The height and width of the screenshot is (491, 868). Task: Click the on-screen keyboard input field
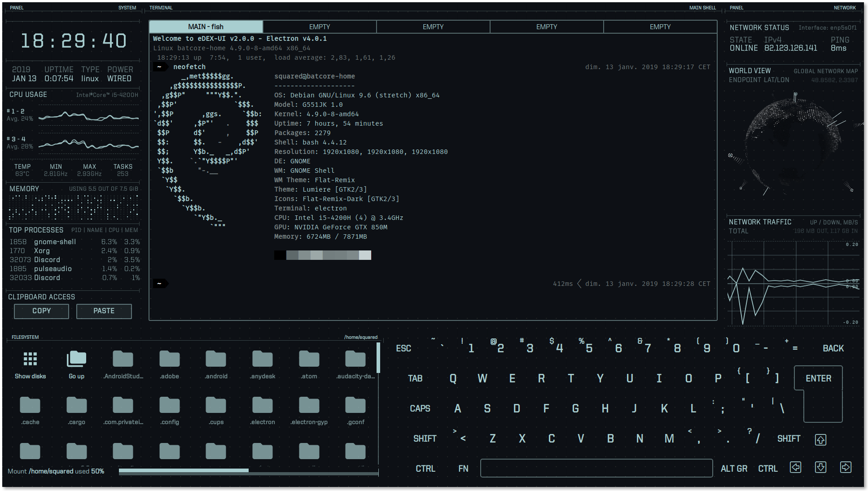596,468
